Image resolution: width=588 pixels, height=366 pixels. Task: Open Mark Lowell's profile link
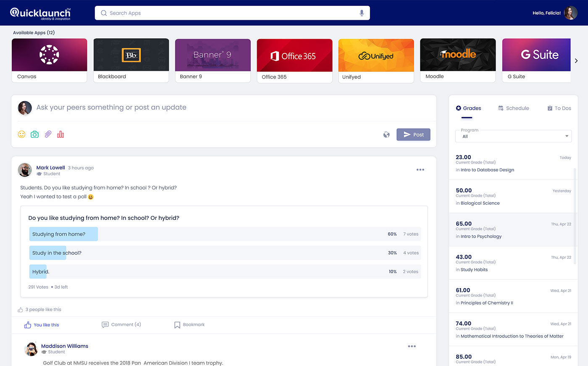(50, 168)
